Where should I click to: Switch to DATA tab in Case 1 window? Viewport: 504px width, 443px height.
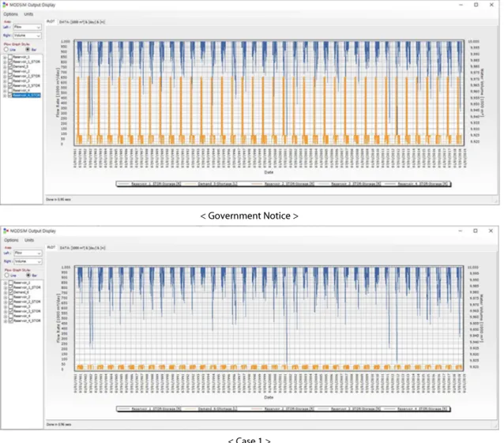pos(82,248)
